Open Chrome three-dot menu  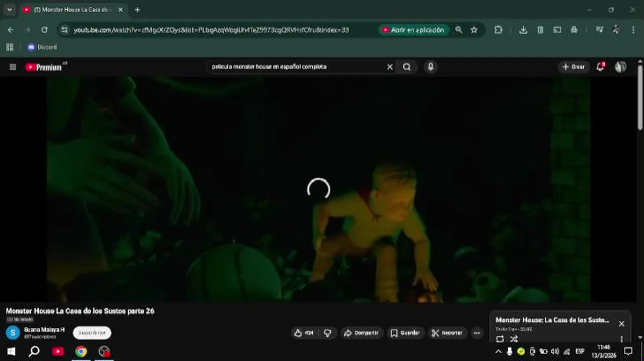click(633, 30)
